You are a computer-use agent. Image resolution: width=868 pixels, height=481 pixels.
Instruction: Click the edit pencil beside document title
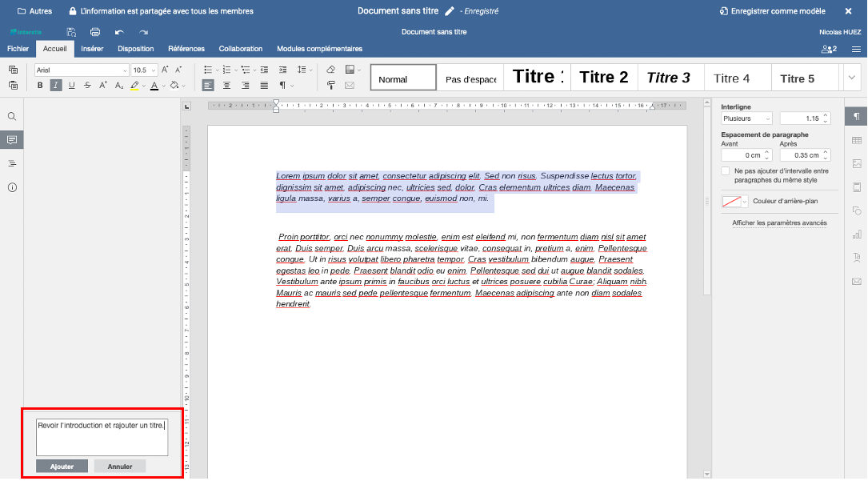[450, 11]
